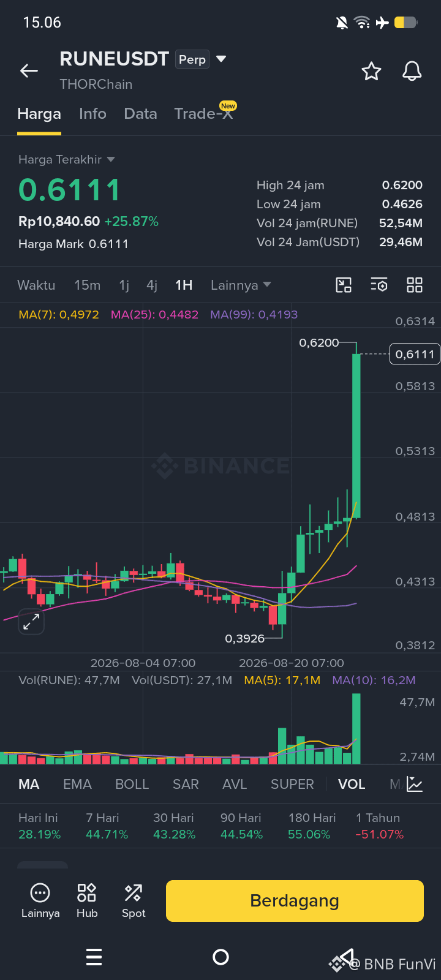
Task: Select the Waktu chart view
Action: (x=36, y=285)
